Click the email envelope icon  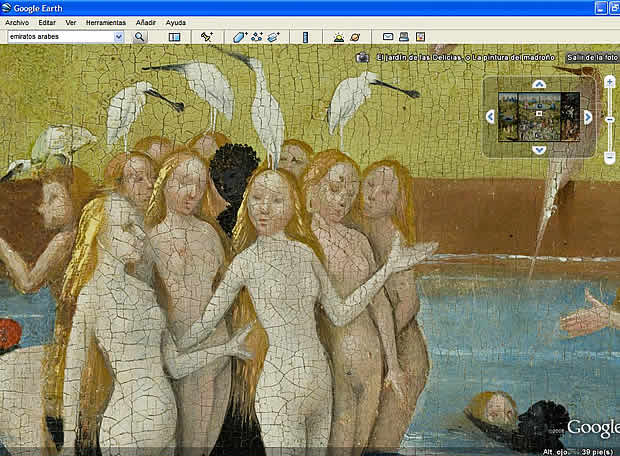point(388,37)
